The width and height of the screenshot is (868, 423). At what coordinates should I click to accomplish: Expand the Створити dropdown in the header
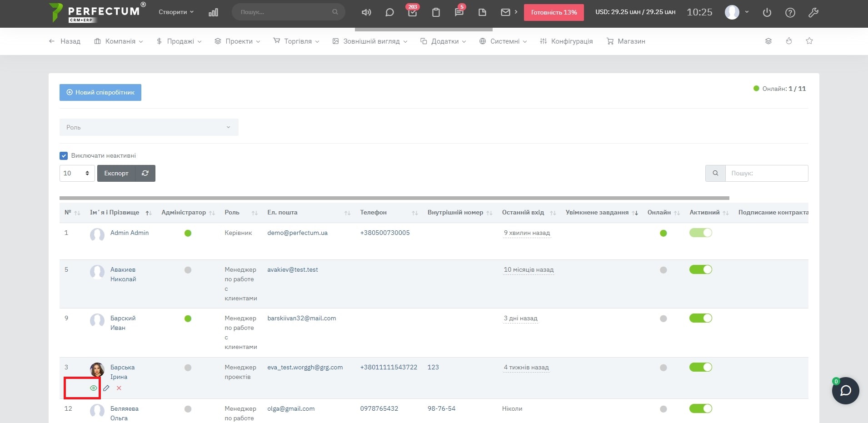pos(176,12)
